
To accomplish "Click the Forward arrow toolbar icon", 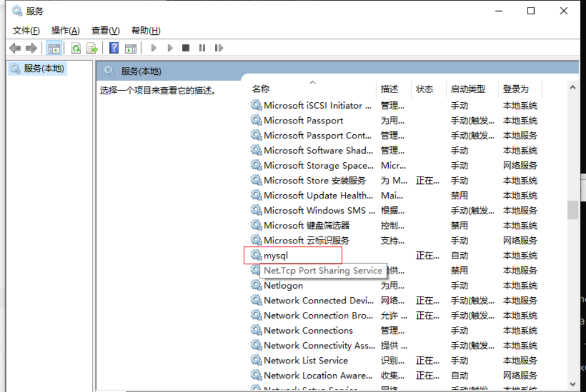I will 31,48.
